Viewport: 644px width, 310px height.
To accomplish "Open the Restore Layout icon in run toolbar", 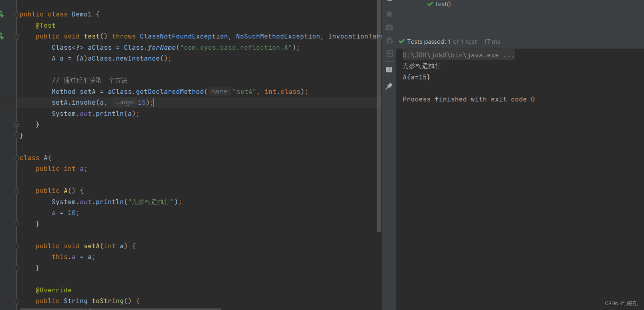I will point(389,70).
